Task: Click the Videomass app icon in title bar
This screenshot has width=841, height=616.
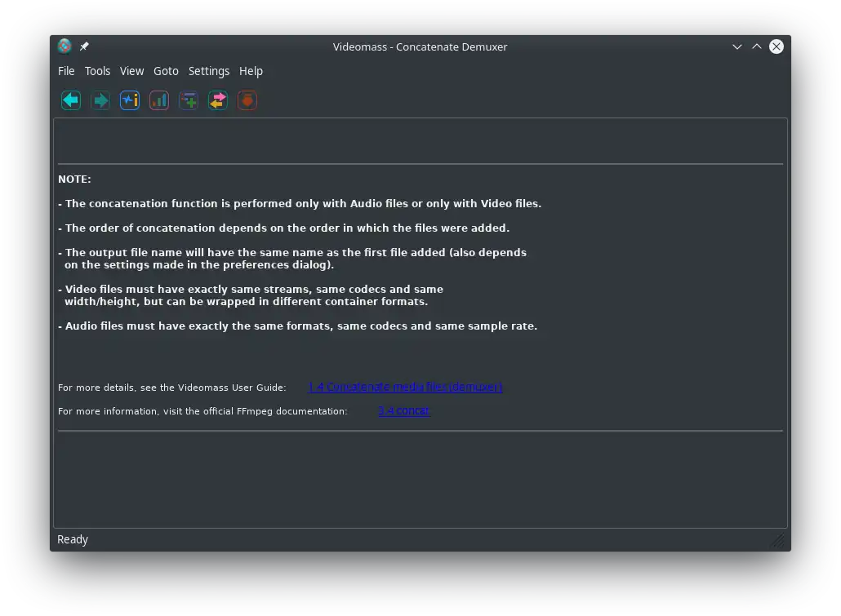Action: tap(65, 47)
